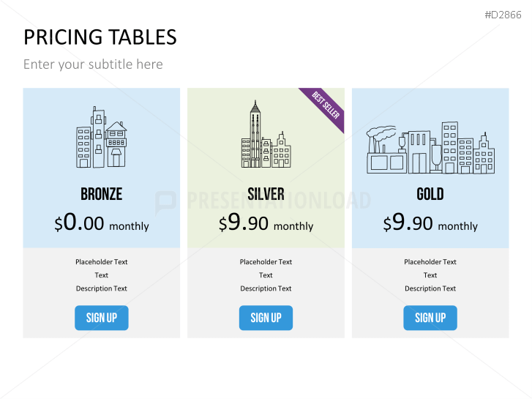This screenshot has height=399, width=532.
Task: Click the Bronze $0.00 monthly price
Action: pos(101,224)
